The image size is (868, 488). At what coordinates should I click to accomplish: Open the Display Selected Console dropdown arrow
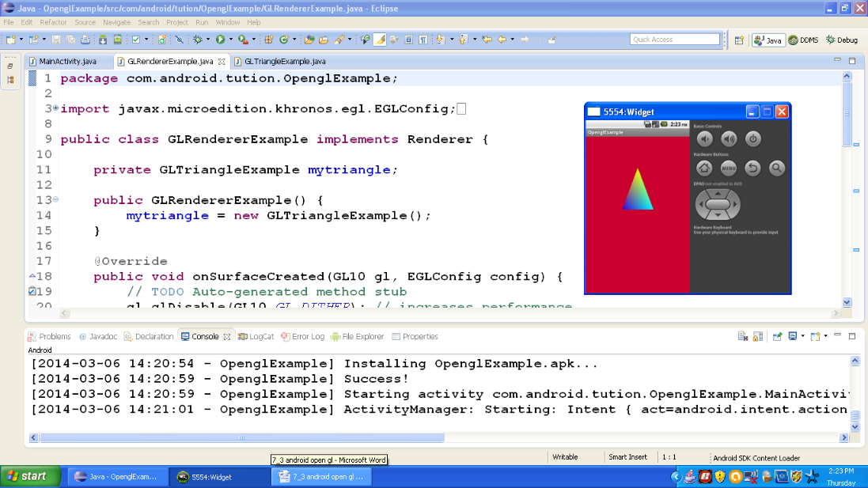point(802,336)
